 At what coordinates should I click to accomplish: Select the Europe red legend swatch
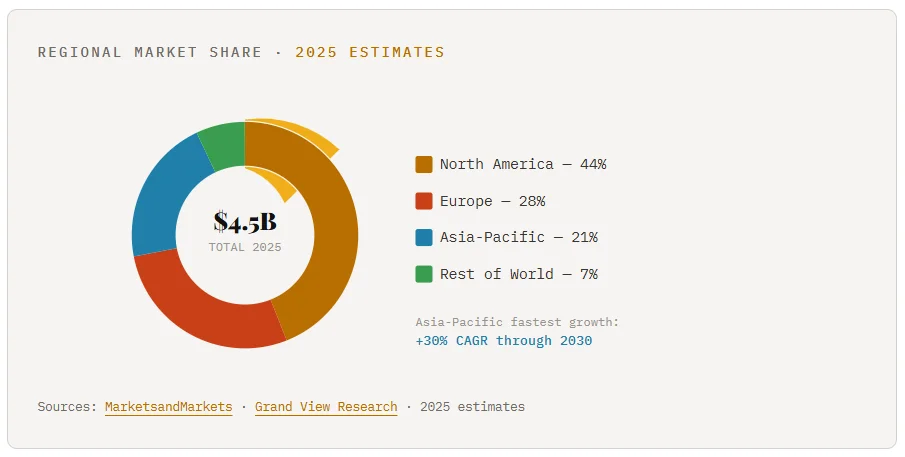point(424,201)
